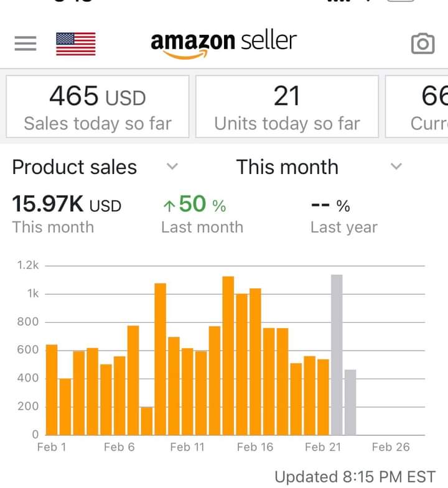This screenshot has width=448, height=488.
Task: Select the short gray bar for today
Action: click(x=350, y=402)
